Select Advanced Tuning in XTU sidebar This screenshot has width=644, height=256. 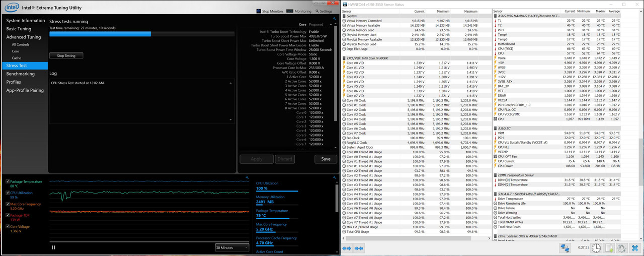point(24,37)
